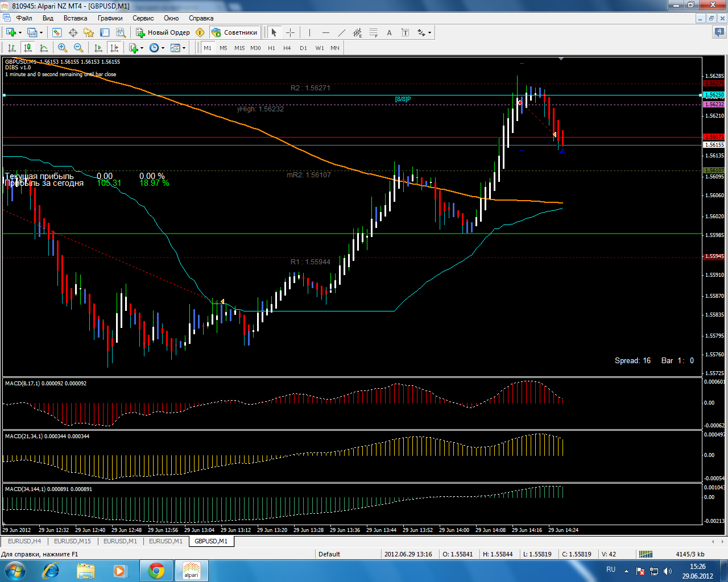The width and height of the screenshot is (728, 582).
Task: Select the H4 timeframe
Action: click(287, 48)
